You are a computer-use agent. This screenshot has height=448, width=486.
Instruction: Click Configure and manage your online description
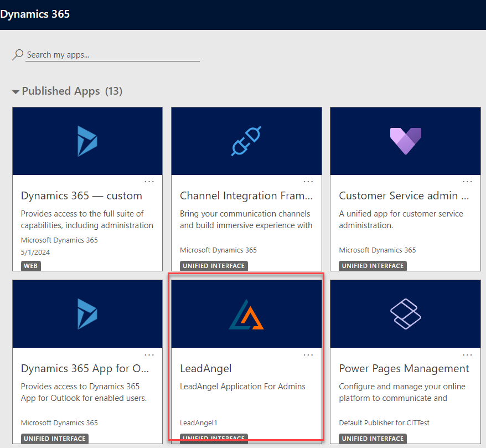click(x=402, y=392)
